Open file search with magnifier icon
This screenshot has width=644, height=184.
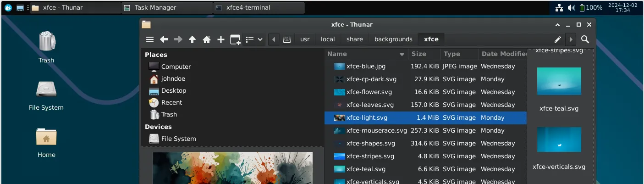coord(585,39)
